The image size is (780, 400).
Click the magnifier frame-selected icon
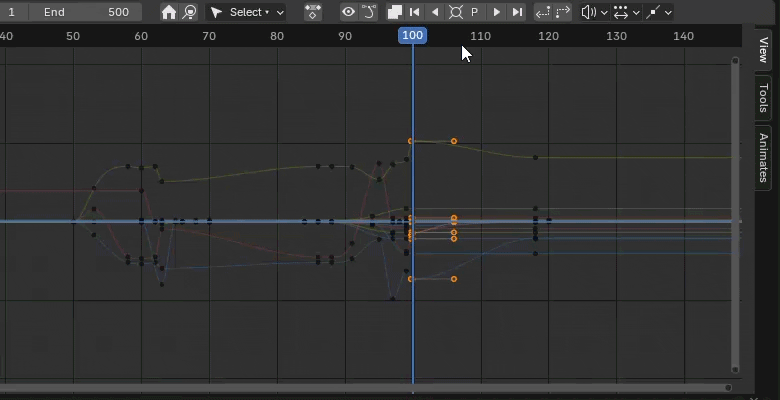pyautogui.click(x=189, y=12)
